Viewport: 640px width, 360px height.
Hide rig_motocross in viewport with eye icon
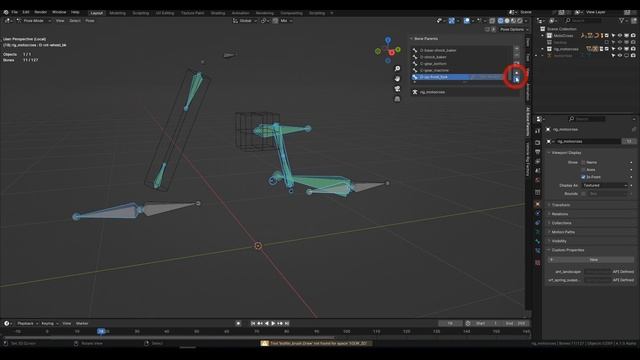[x=620, y=49]
